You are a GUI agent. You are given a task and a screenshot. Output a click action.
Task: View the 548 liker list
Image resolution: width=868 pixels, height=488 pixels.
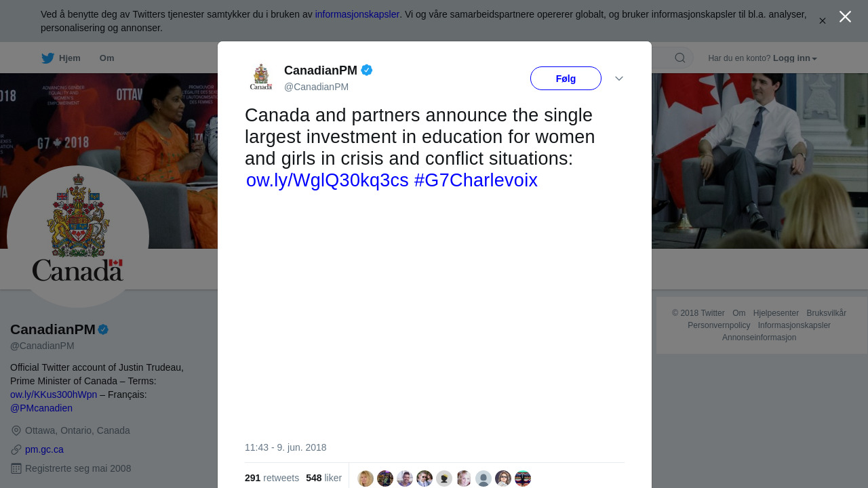point(323,478)
